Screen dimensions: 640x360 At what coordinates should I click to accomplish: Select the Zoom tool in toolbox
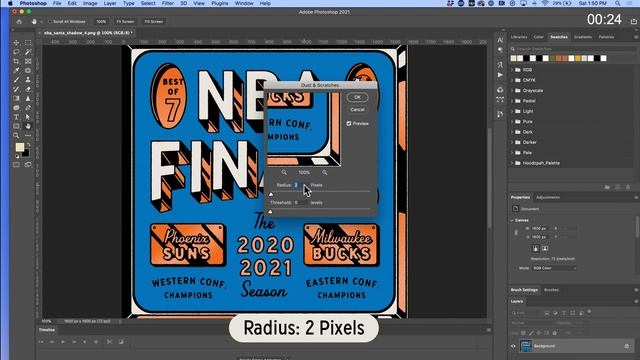16,136
